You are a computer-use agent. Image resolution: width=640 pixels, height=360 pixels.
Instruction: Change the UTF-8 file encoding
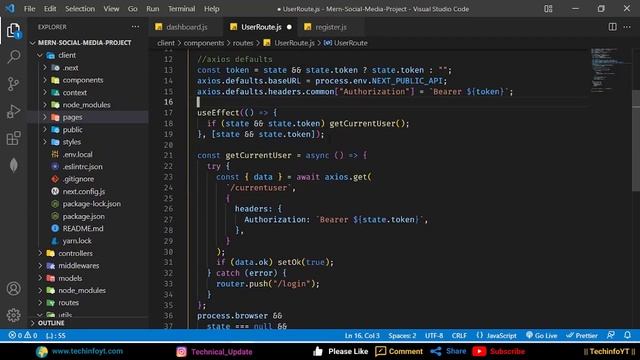[433, 336]
